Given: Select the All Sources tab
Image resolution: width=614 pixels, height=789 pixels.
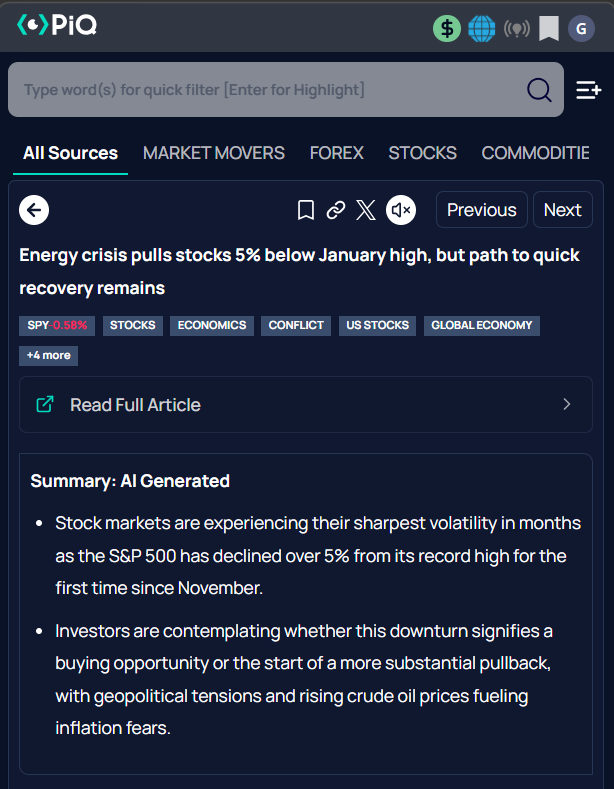Looking at the screenshot, I should coord(70,153).
